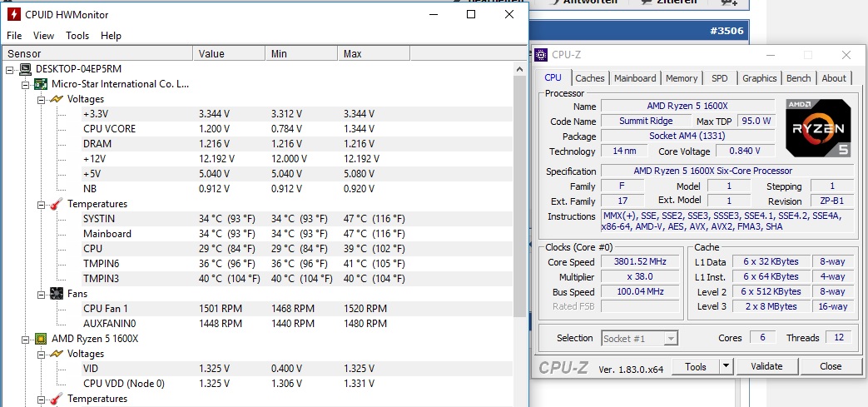This screenshot has width=868, height=407.
Task: Open the Tools dropdown arrow in CPU-Z
Action: coord(726,366)
